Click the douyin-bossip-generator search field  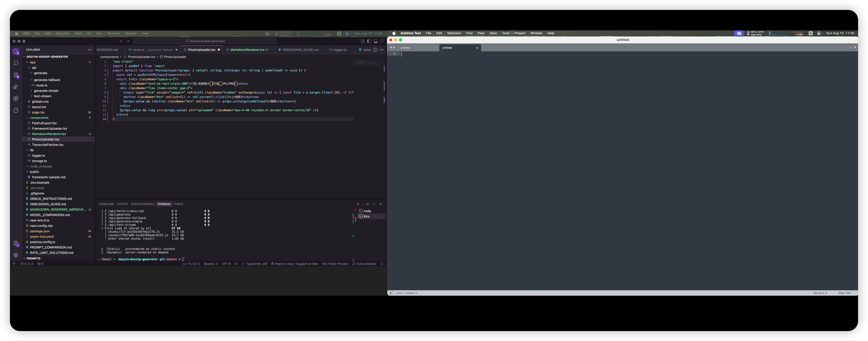(x=205, y=41)
